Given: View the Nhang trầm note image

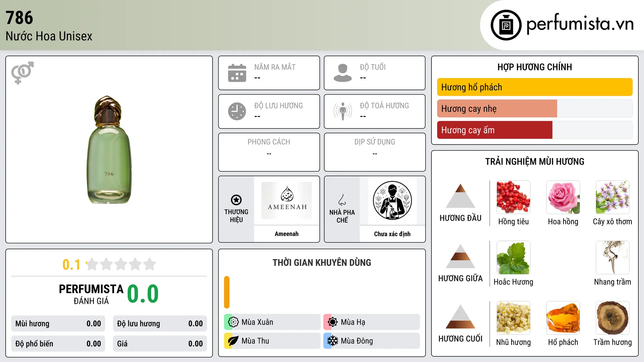Looking at the screenshot, I should [613, 258].
